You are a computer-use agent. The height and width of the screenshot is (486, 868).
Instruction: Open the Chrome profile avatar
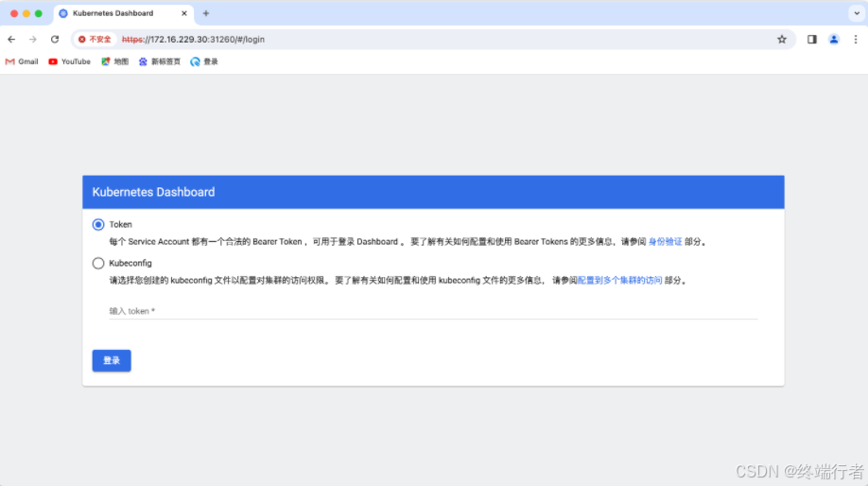click(834, 40)
